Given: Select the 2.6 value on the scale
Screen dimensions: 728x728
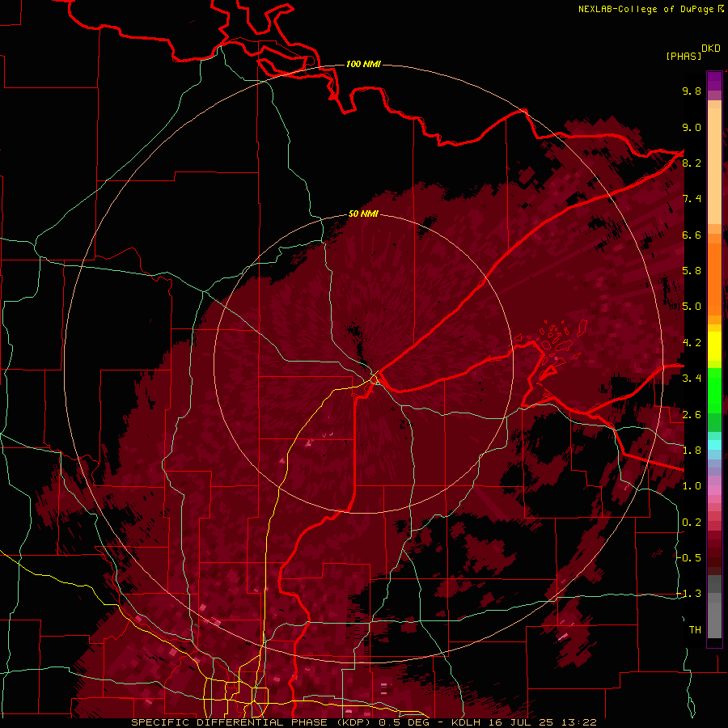Looking at the screenshot, I should pos(692,415).
